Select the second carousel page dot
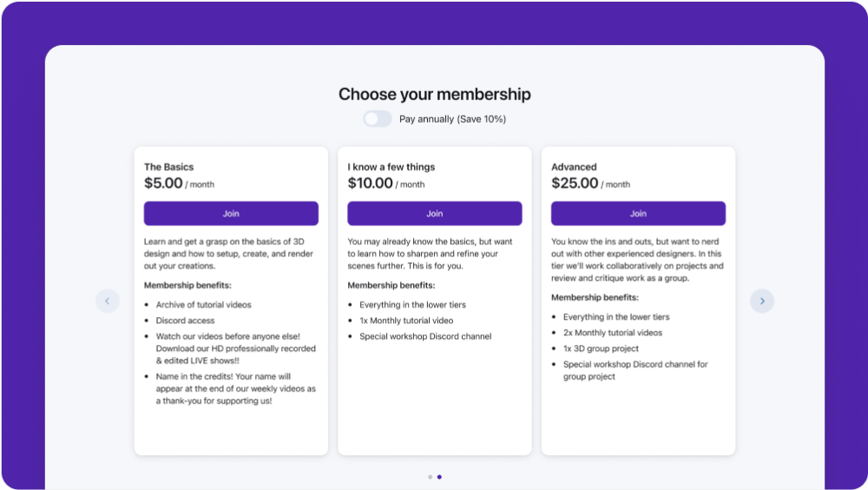The height and width of the screenshot is (490, 868). [439, 477]
